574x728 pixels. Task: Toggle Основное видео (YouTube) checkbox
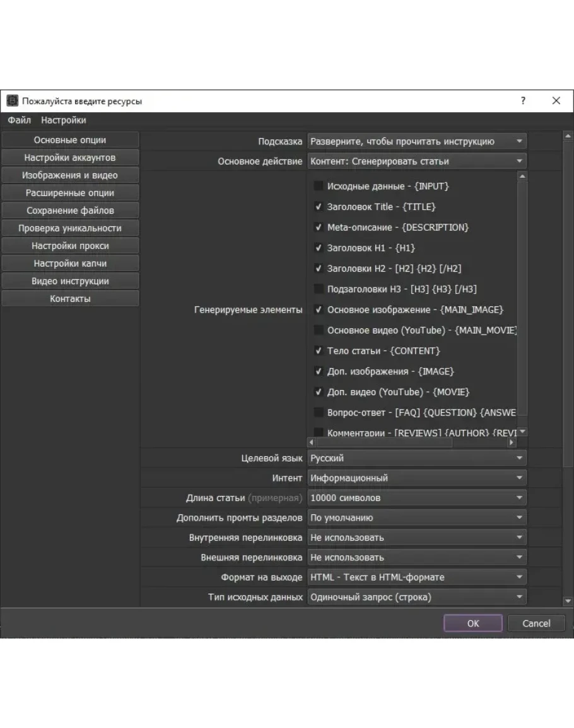click(319, 330)
